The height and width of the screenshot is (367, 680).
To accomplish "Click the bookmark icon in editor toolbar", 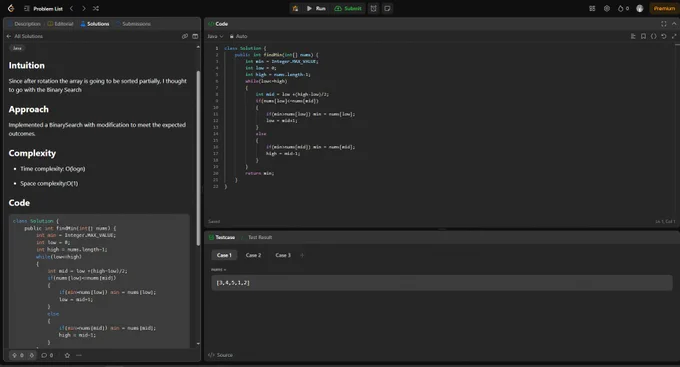I will (x=643, y=36).
